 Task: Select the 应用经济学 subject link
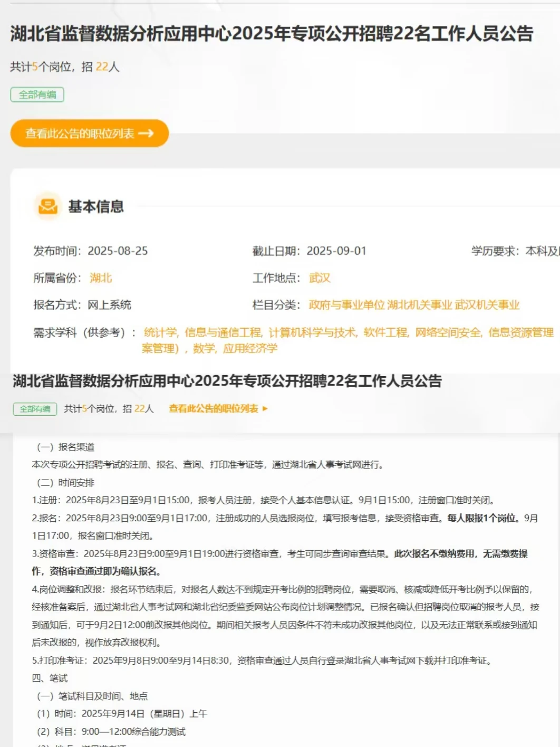tap(250, 348)
